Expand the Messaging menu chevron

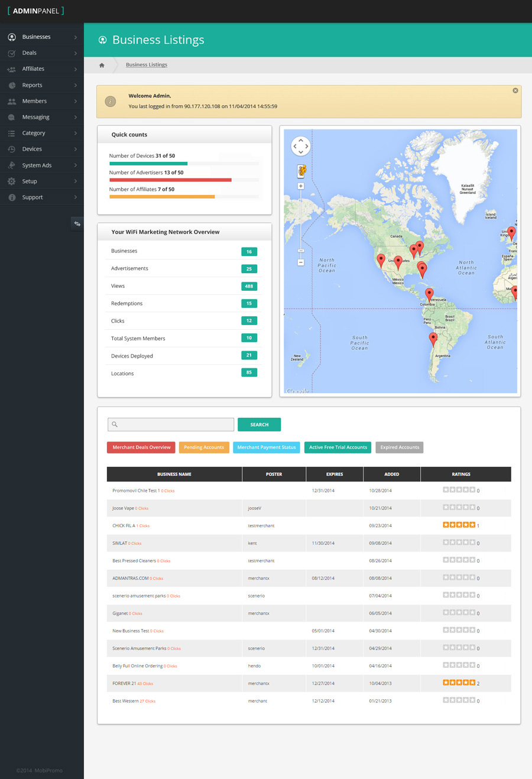click(x=76, y=117)
